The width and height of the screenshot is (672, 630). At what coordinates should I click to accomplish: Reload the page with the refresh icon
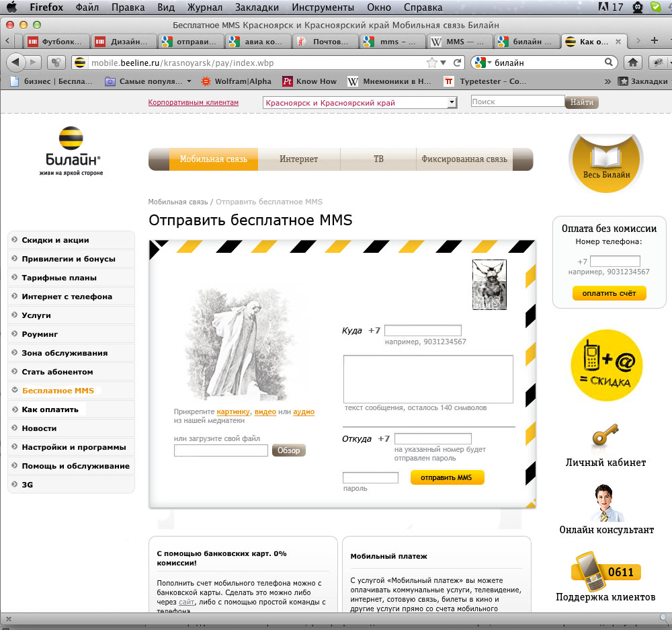coord(458,63)
